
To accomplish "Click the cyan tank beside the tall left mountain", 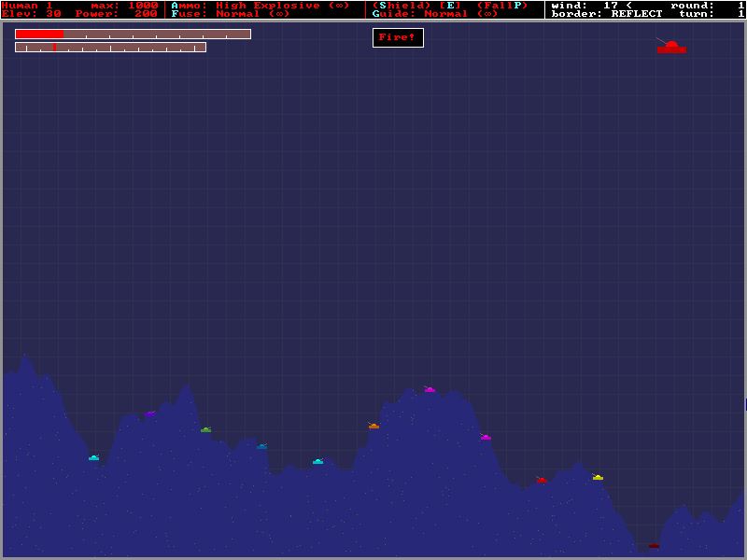I will tap(94, 457).
